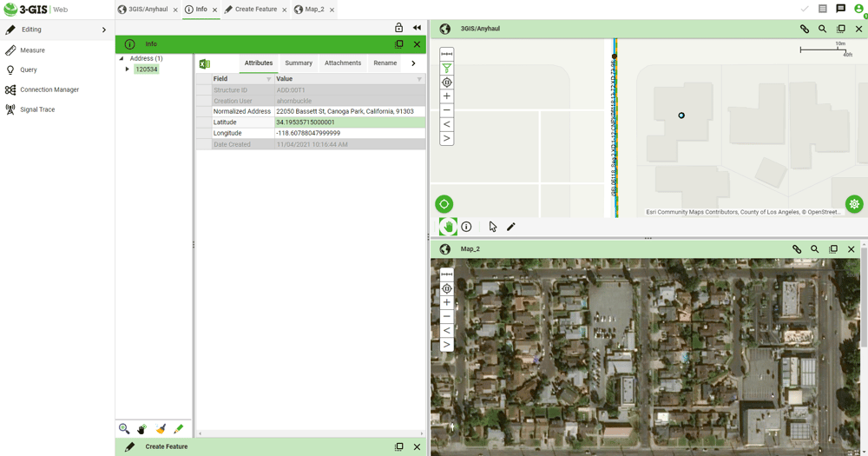Screen dimensions: 868x456
Task: Search within the Map_2 window
Action: [815, 249]
